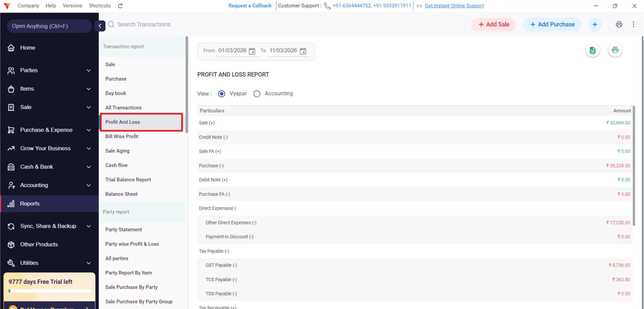Click the free trial progress bar
Screen dimensions: 644x309
[x=49, y=291]
